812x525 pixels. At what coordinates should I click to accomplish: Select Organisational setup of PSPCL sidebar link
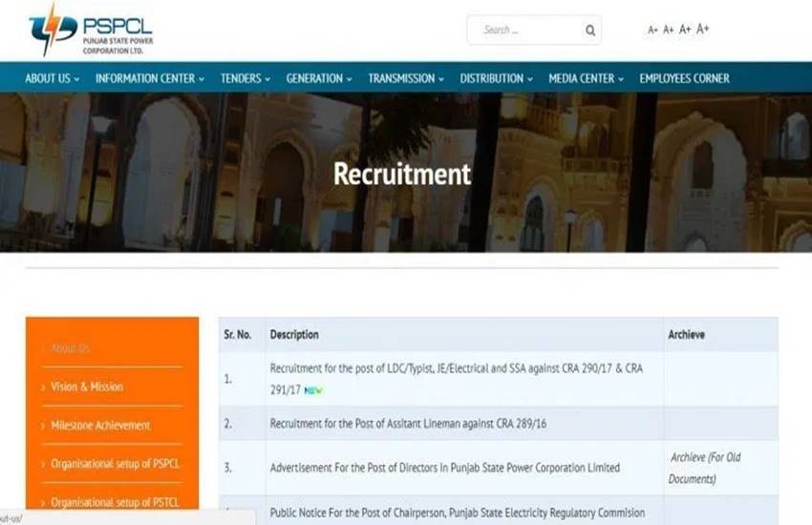(114, 464)
